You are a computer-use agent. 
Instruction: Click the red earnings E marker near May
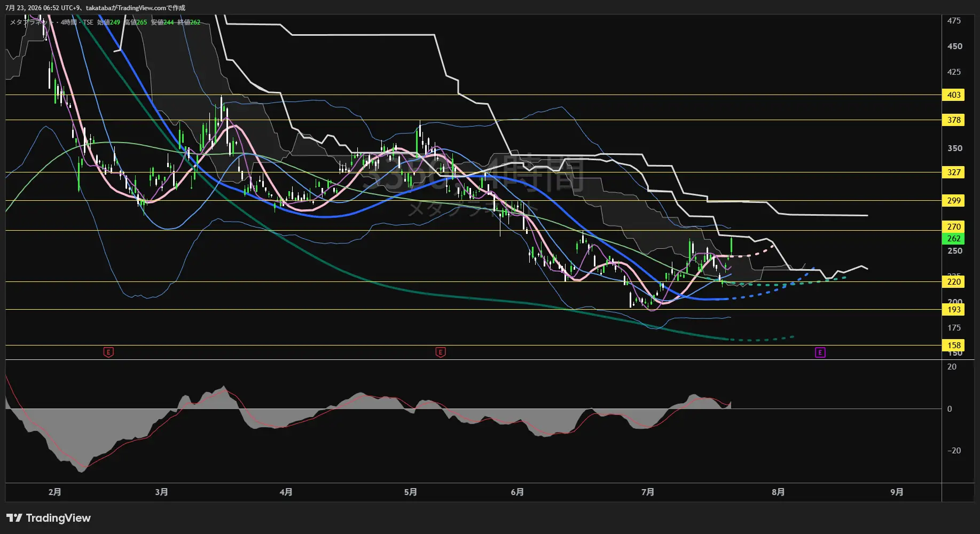[441, 352]
